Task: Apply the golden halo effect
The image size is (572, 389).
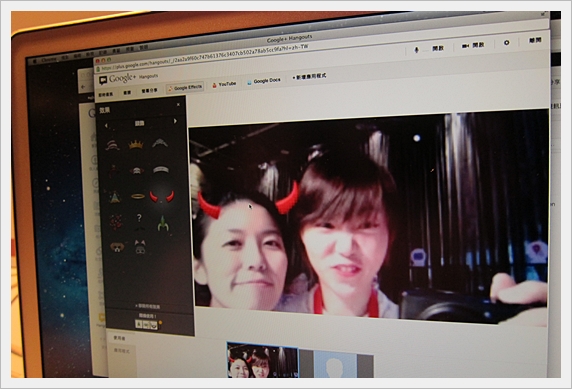Action: 138,197
